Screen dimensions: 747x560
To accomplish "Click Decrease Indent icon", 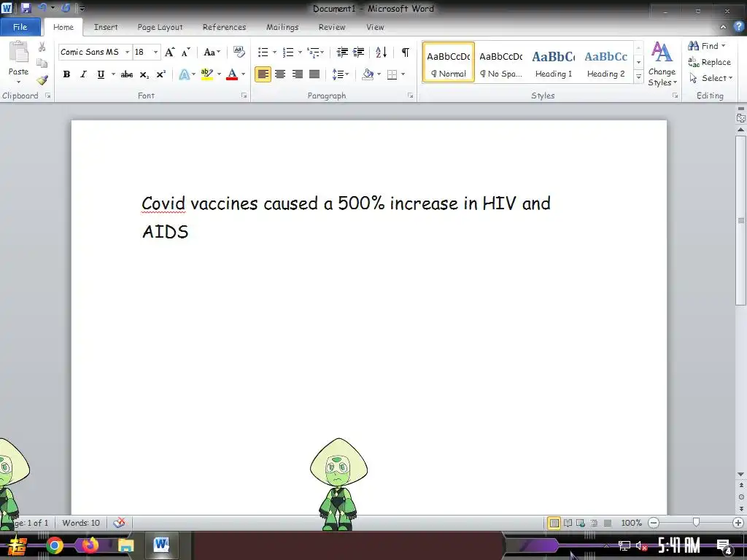I will tap(342, 52).
